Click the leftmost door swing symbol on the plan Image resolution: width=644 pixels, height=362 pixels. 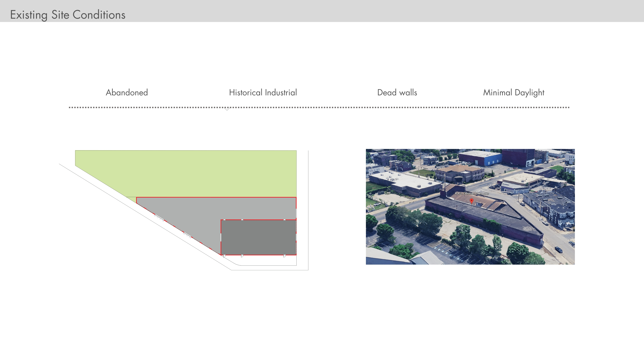click(224, 256)
